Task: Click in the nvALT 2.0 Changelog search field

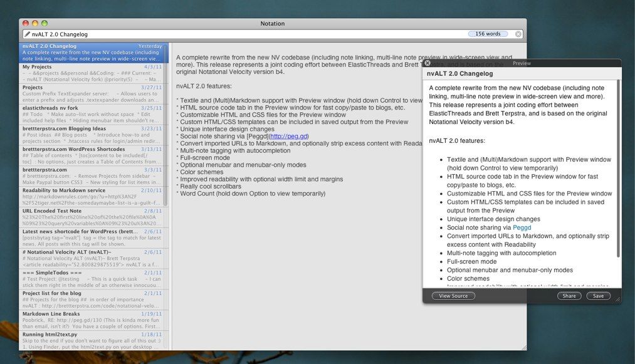Action: tap(247, 34)
